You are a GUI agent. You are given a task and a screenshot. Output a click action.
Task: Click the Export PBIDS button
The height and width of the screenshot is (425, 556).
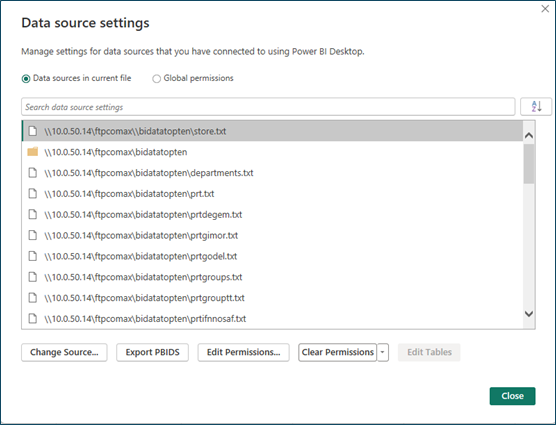click(x=152, y=352)
